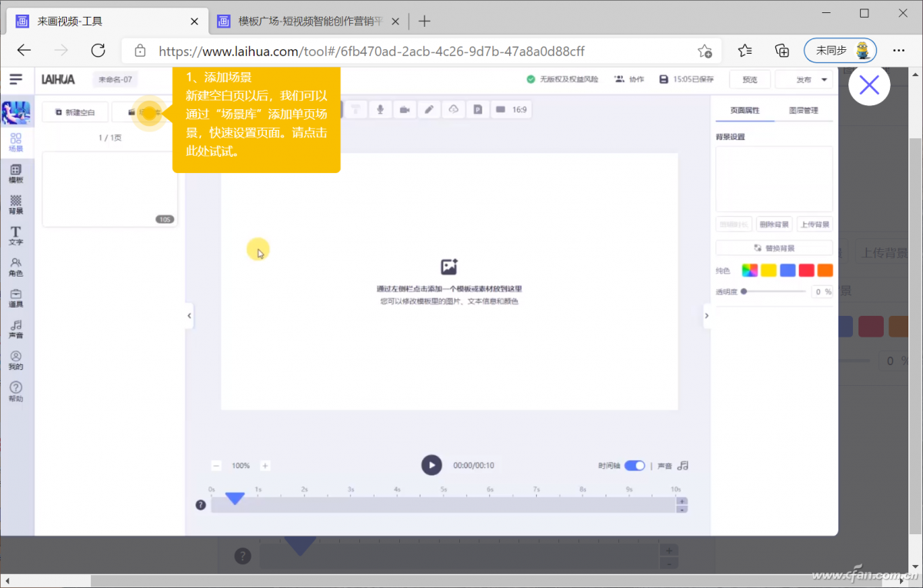Refresh the browser page
The height and width of the screenshot is (588, 923).
tap(98, 51)
